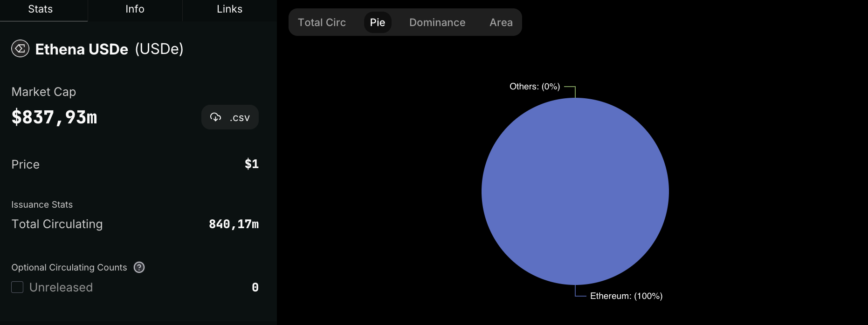868x325 pixels.
Task: Click the Unreleased count value 0
Action: pyautogui.click(x=255, y=287)
